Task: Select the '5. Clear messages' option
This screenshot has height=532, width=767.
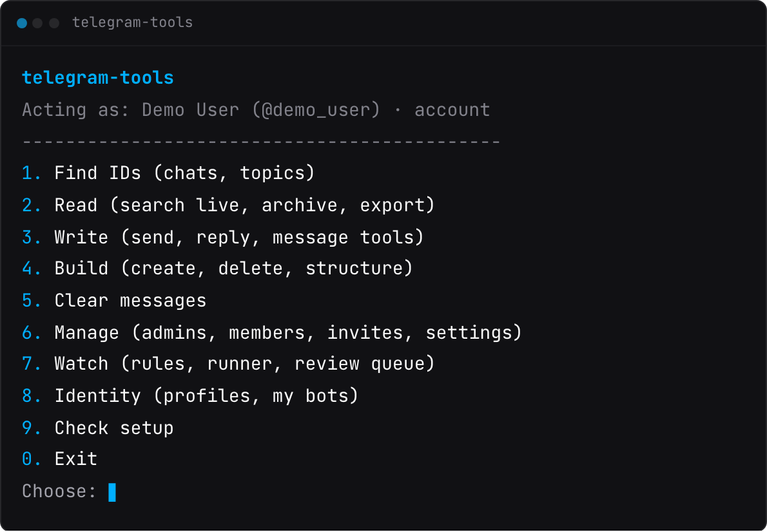Action: click(114, 300)
